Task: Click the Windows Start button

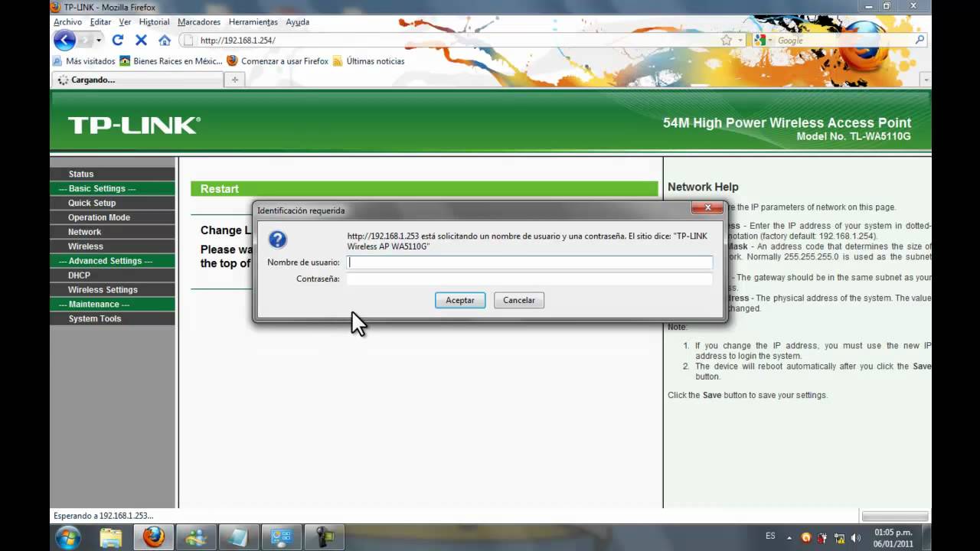Action: click(x=68, y=536)
